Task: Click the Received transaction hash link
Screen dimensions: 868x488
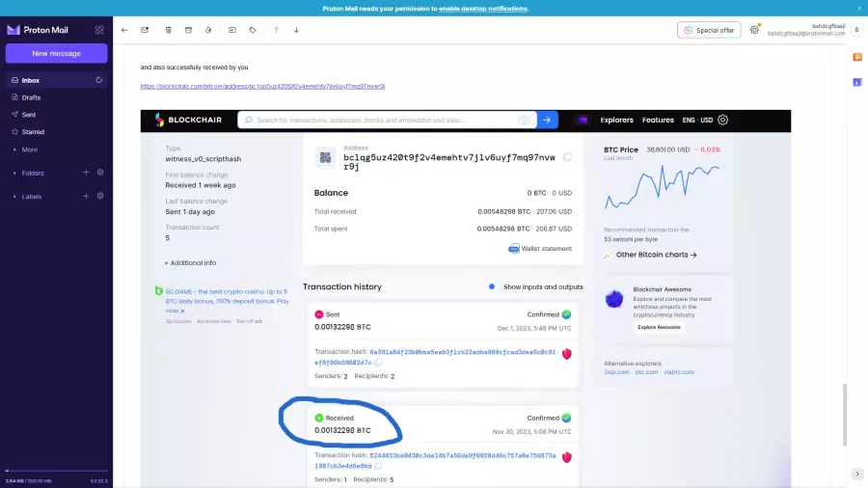Action: (x=435, y=460)
